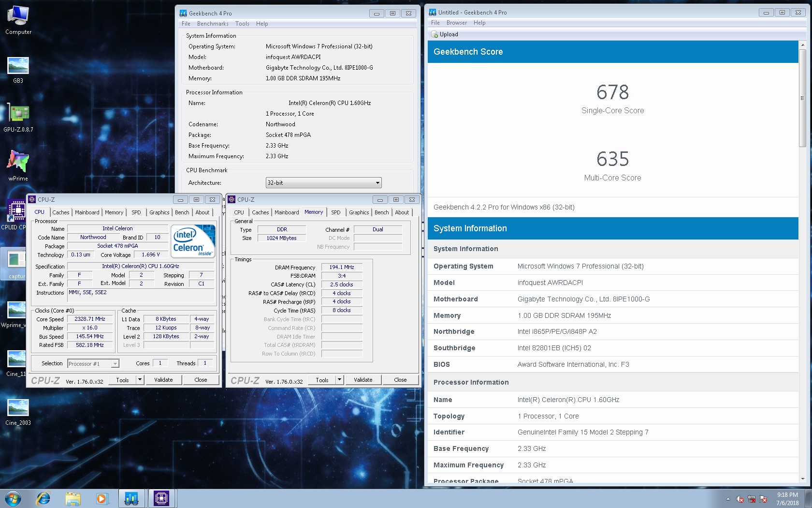
Task: Open the Benchmarks menu
Action: pyautogui.click(x=213, y=24)
